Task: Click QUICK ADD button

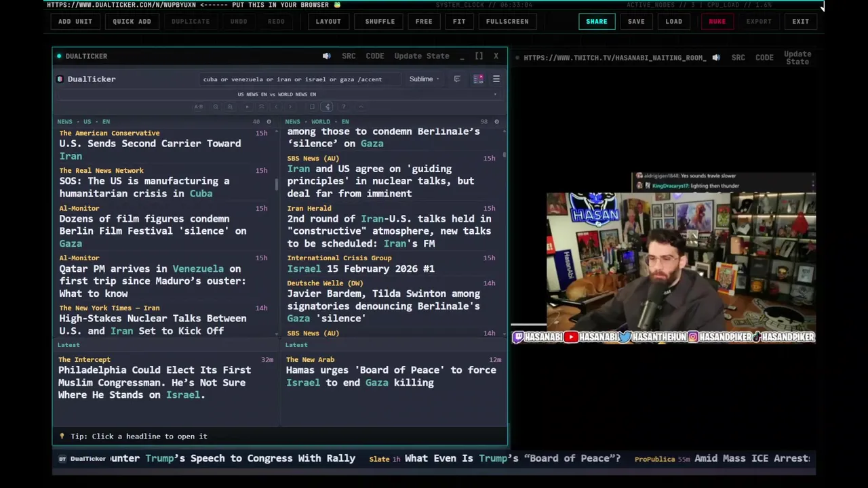Action: coord(132,21)
